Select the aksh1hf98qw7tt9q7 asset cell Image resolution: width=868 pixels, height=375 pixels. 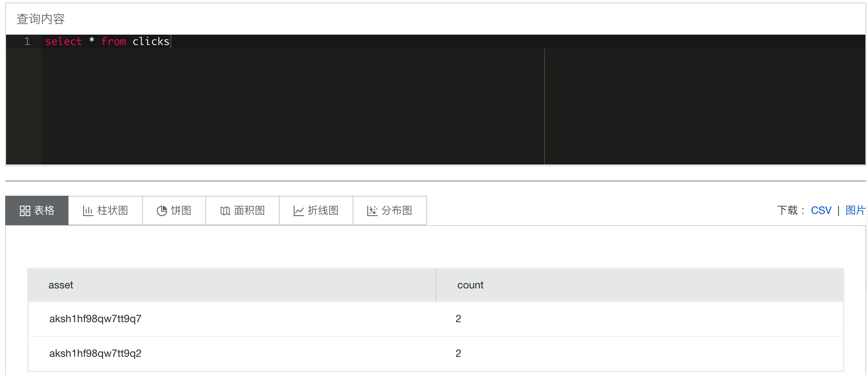click(x=95, y=319)
